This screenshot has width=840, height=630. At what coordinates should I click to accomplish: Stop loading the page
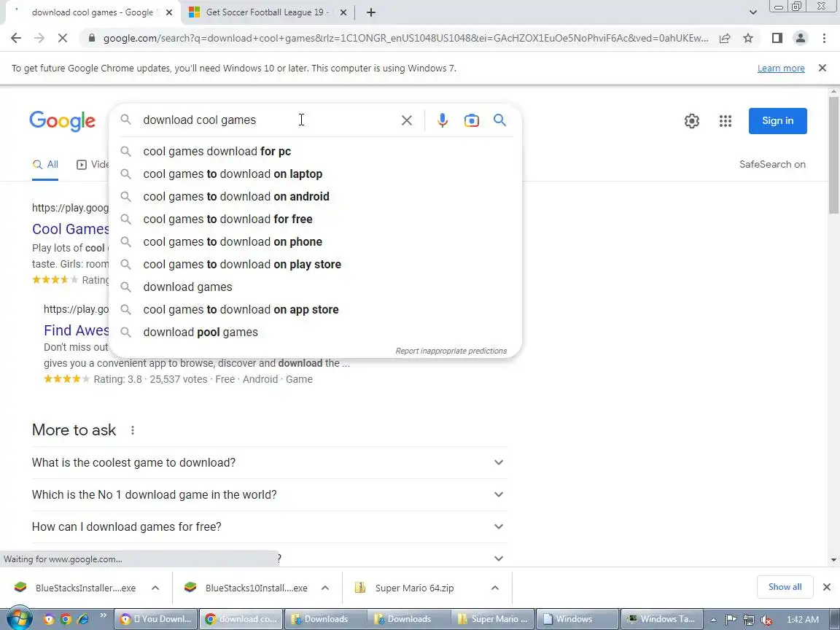tap(62, 38)
